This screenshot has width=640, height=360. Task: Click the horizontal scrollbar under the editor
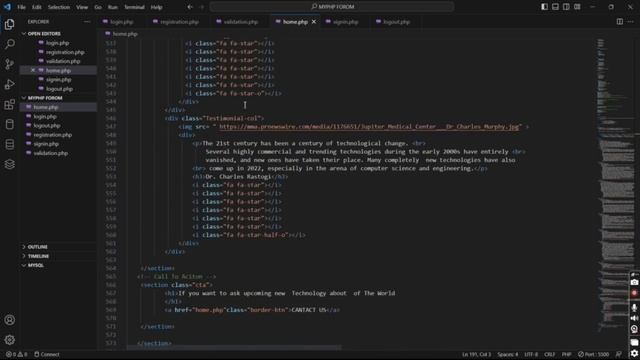click(x=234, y=348)
